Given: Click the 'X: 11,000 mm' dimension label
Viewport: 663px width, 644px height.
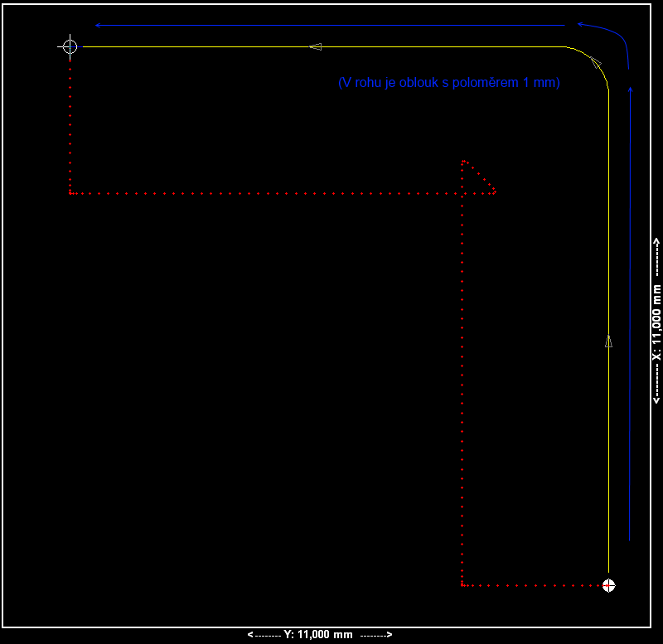Looking at the screenshot, I should (x=656, y=321).
